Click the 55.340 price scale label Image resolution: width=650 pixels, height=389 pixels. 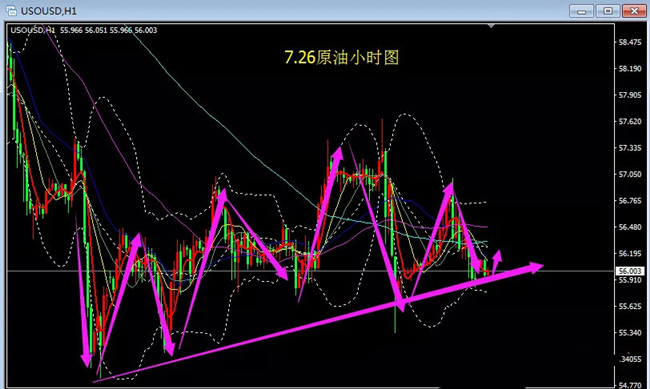(630, 333)
